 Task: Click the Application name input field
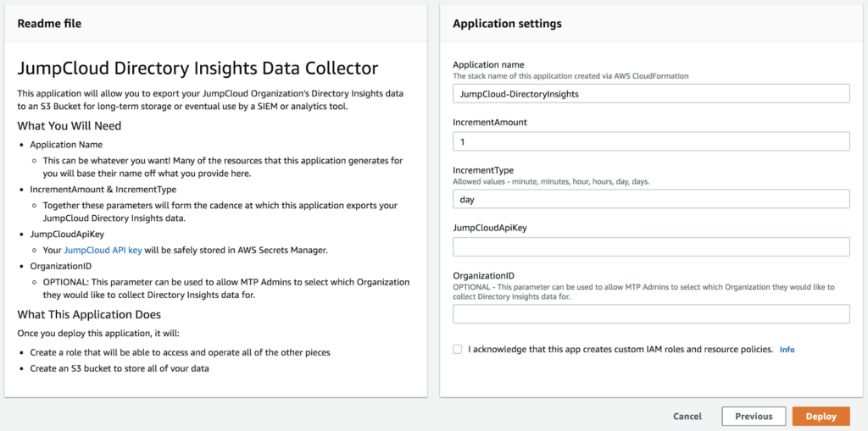click(x=650, y=94)
